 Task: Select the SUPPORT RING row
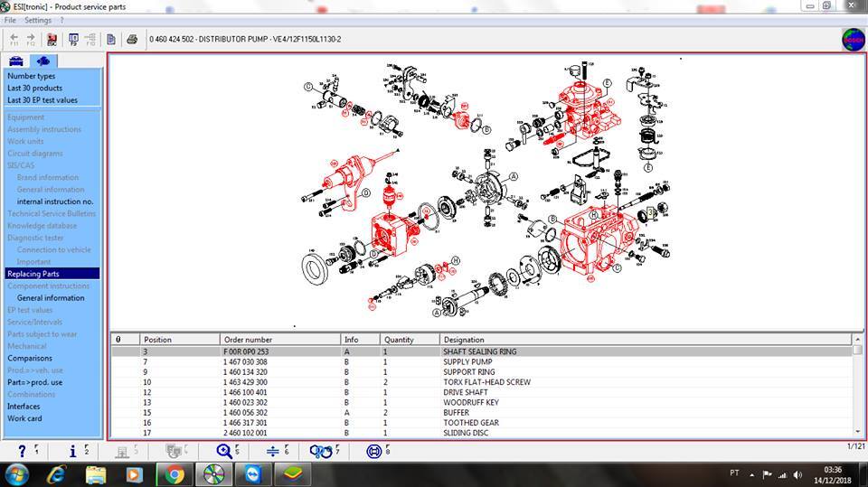(x=481, y=372)
